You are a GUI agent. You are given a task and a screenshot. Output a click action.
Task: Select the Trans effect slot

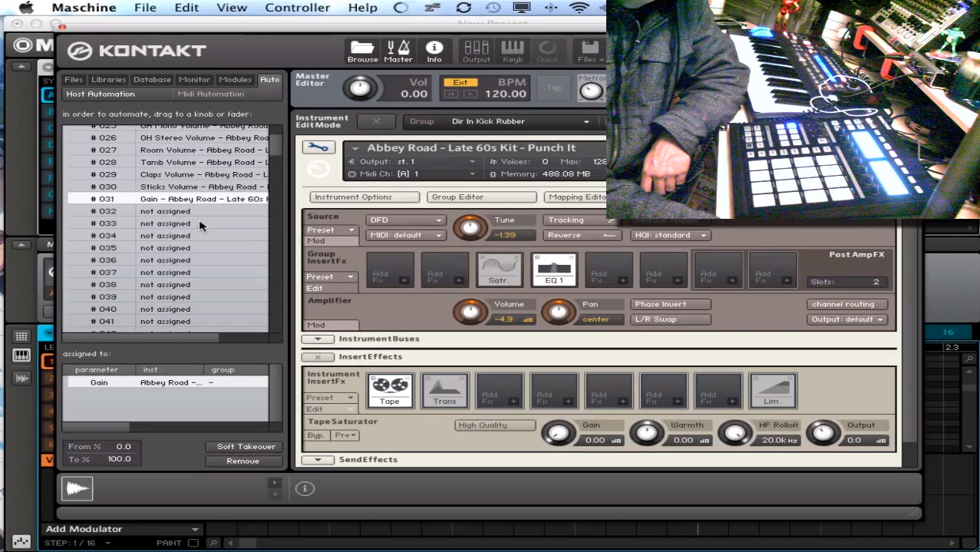click(x=444, y=391)
